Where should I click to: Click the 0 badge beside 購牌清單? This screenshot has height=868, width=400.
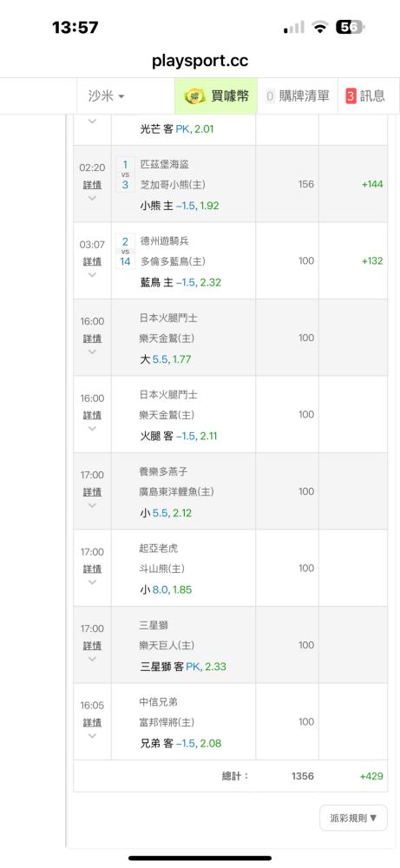click(270, 96)
